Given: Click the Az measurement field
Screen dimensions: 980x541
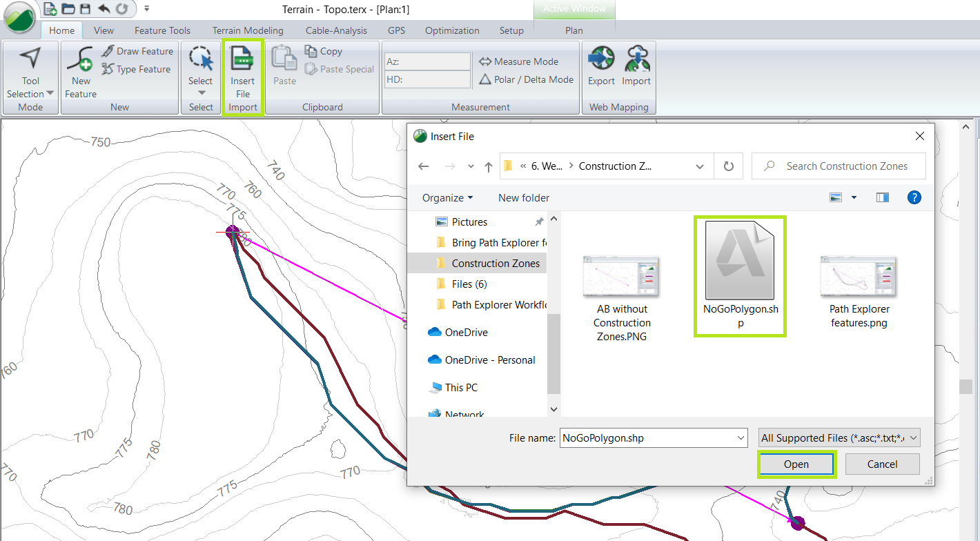Looking at the screenshot, I should pos(427,61).
